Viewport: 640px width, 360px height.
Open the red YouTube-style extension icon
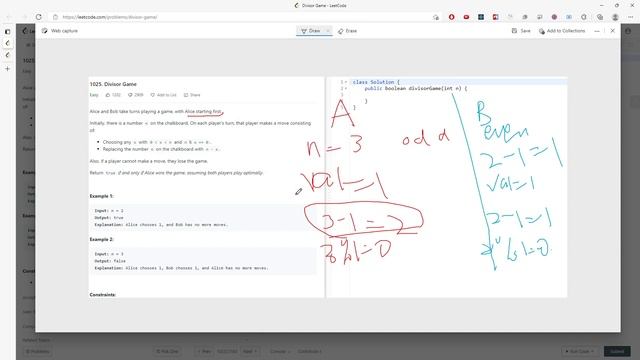point(466,17)
